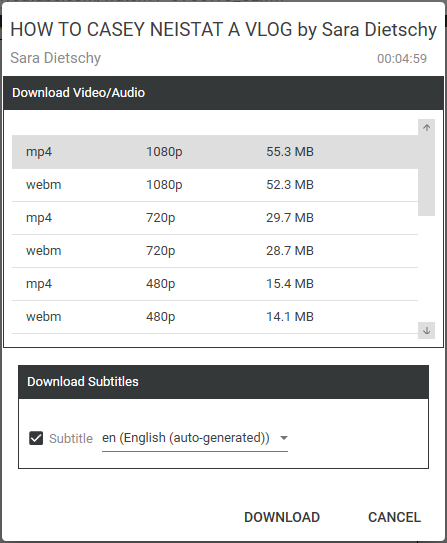Viewport: 447px width, 543px height.
Task: Click the 00:04:59 duration label
Action: click(x=402, y=59)
